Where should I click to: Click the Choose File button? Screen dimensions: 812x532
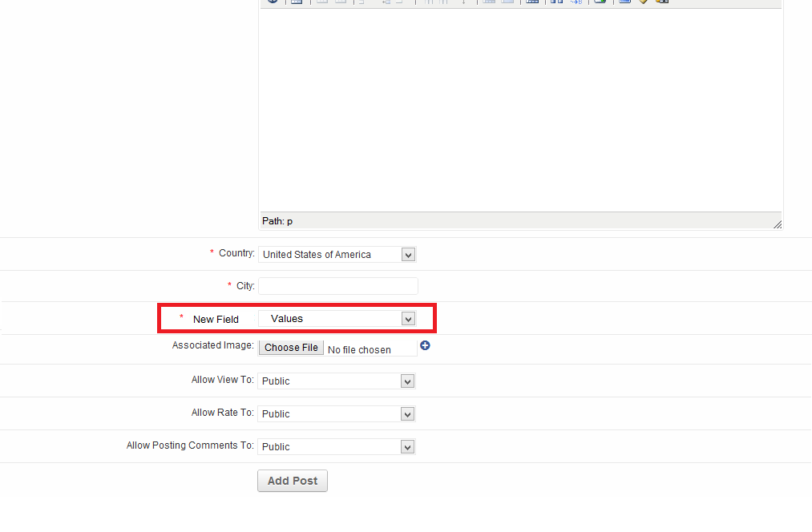tap(292, 348)
